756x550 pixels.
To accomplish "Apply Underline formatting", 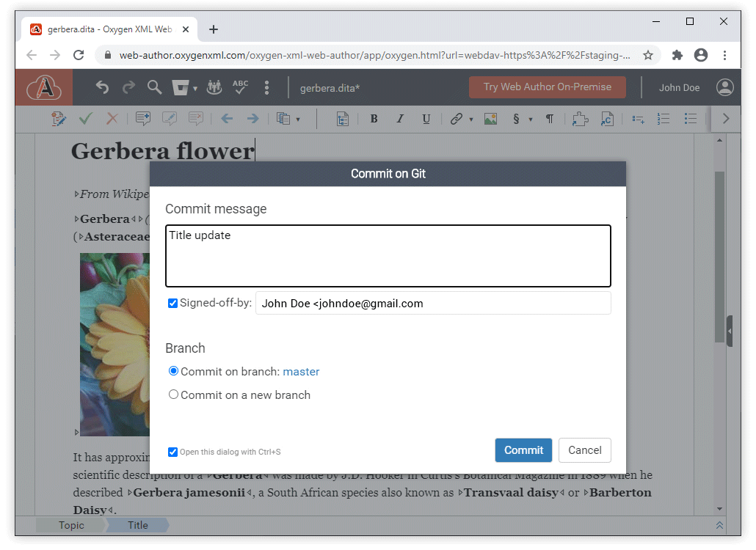I will coord(426,119).
